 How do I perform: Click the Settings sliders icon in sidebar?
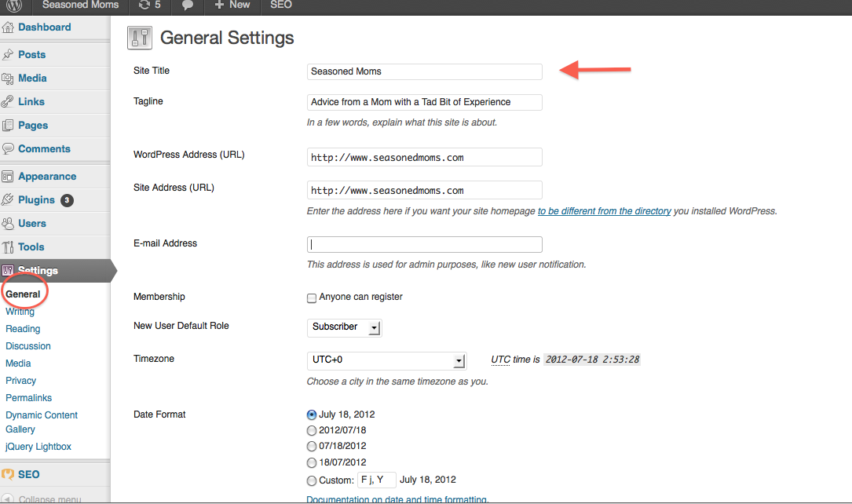(x=8, y=270)
